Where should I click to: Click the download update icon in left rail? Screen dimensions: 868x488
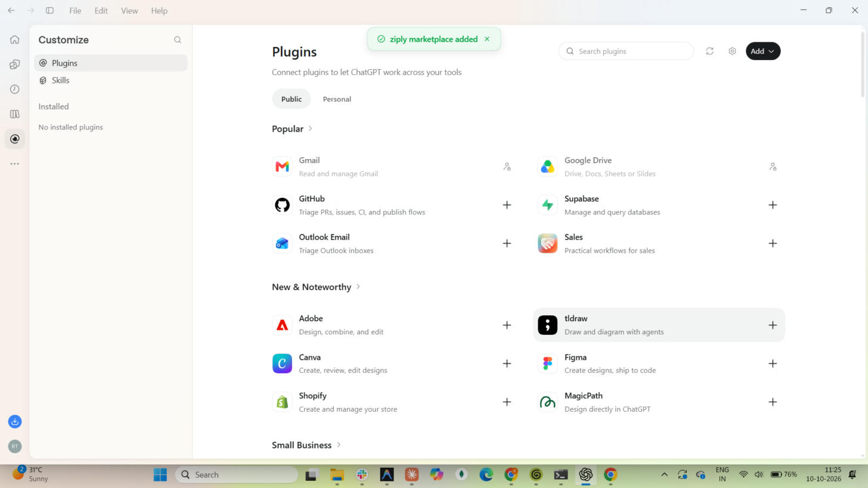click(x=15, y=422)
